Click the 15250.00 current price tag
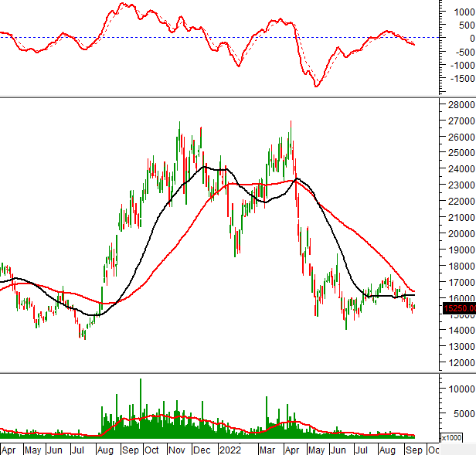The width and height of the screenshot is (476, 455). tap(458, 309)
